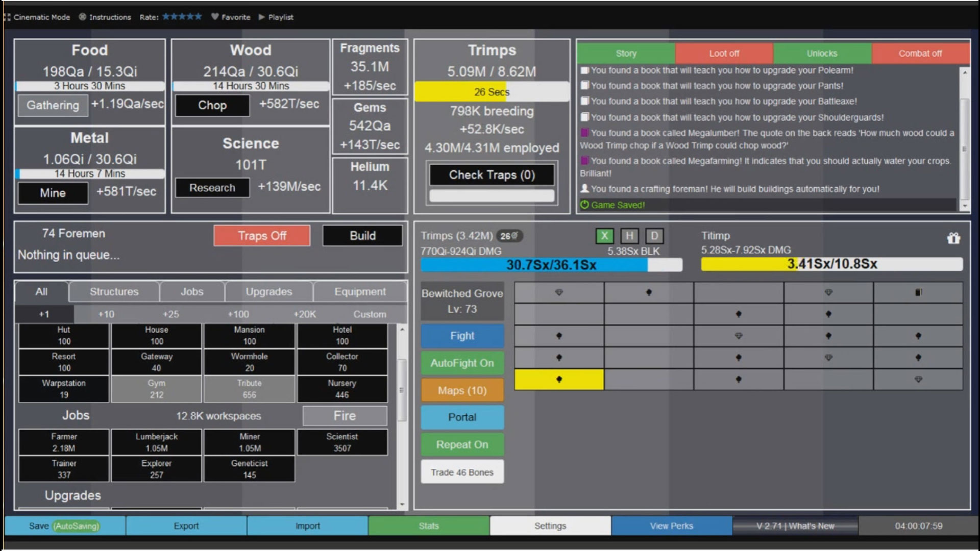Open View Perks
The image size is (980, 551).
point(671,525)
